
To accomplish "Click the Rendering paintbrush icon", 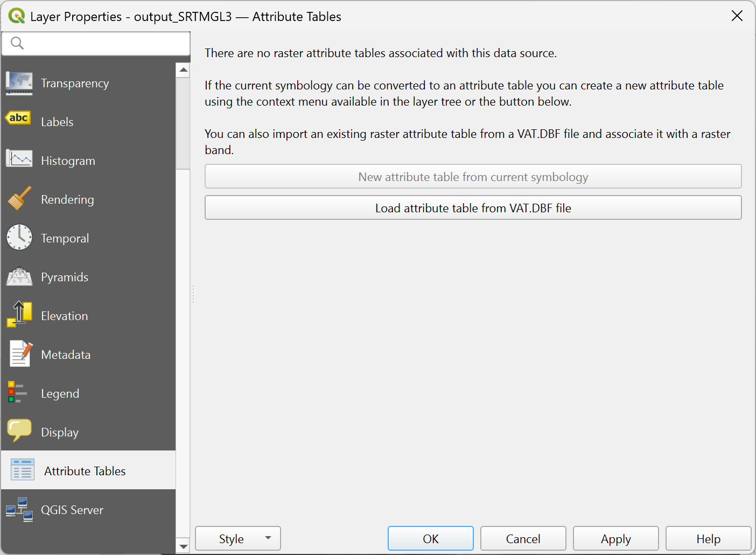I will (x=19, y=199).
